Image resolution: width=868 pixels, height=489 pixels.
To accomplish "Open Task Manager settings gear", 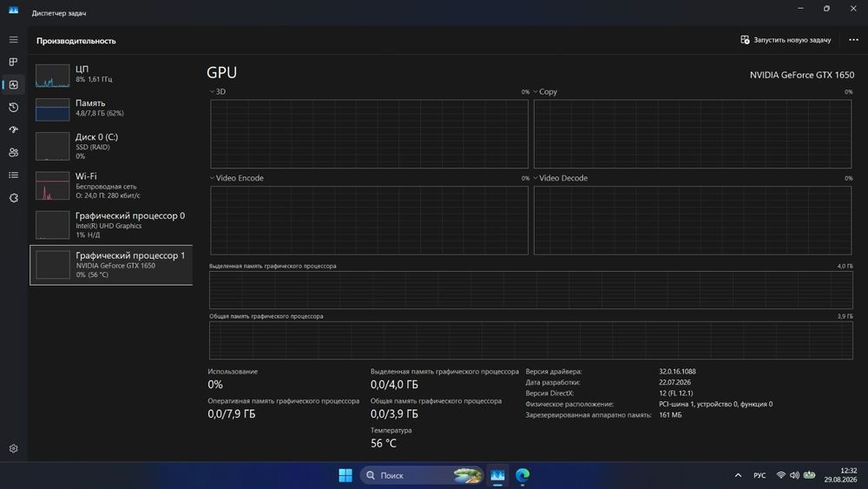I will point(13,448).
